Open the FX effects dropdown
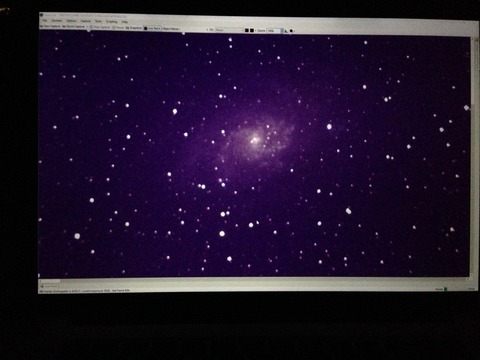This screenshot has width=480, height=360. (230, 30)
